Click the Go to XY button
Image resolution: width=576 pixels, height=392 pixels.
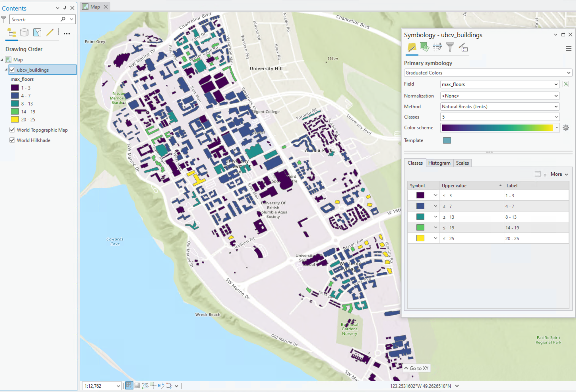[417, 368]
